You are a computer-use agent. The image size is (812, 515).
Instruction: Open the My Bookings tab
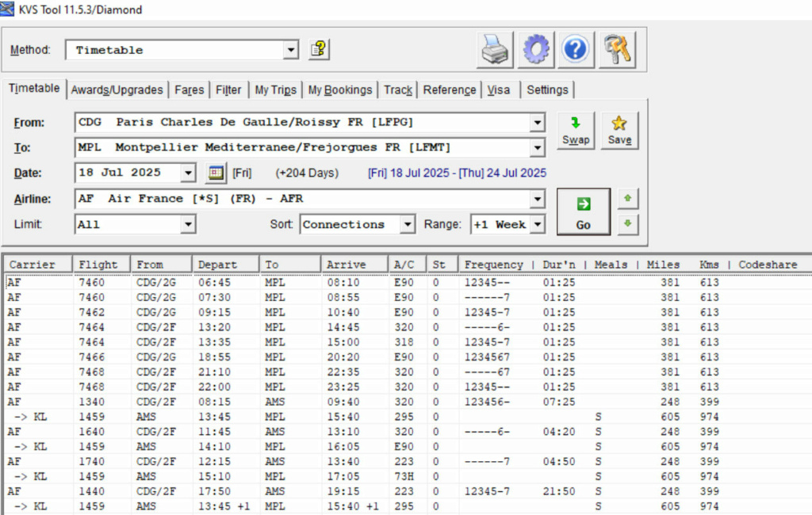tap(340, 90)
